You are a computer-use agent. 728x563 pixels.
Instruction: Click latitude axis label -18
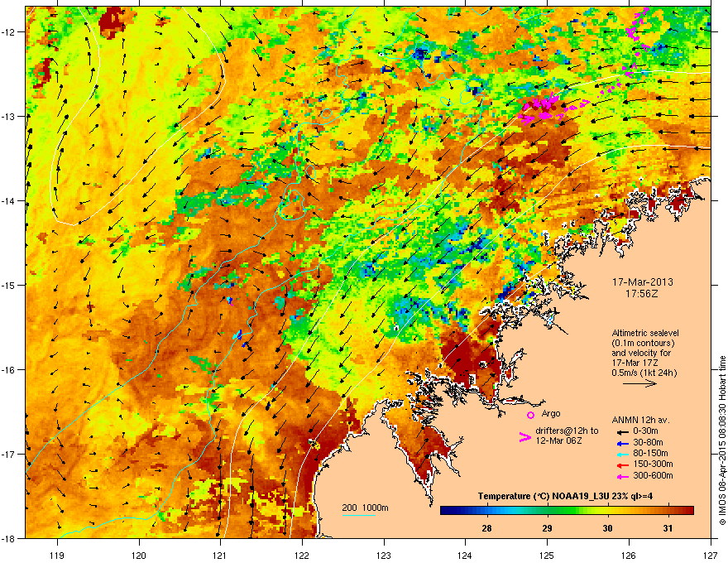[x=8, y=538]
